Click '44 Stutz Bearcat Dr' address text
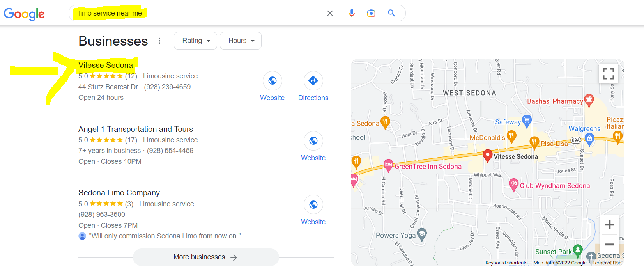Viewport: 644px width, 275px height. click(108, 87)
